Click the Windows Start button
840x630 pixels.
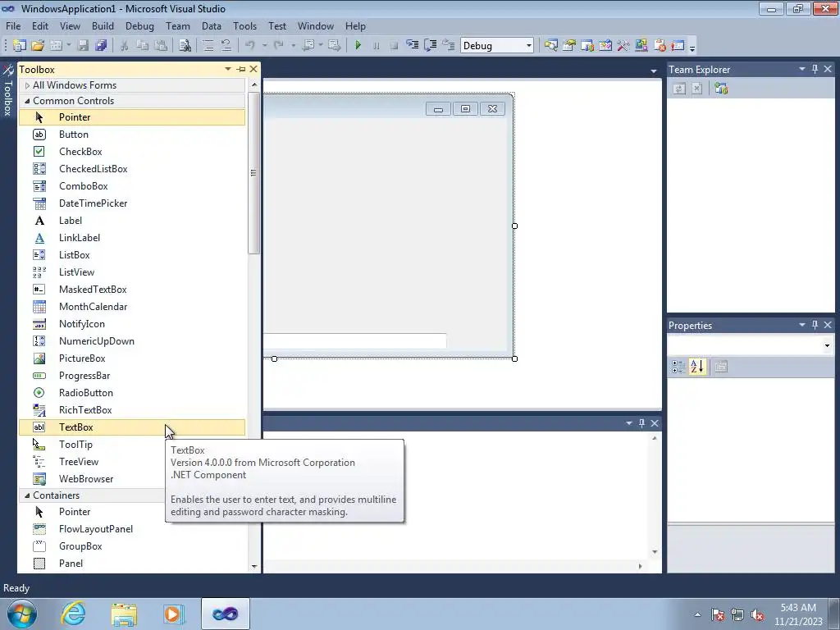pyautogui.click(x=21, y=614)
